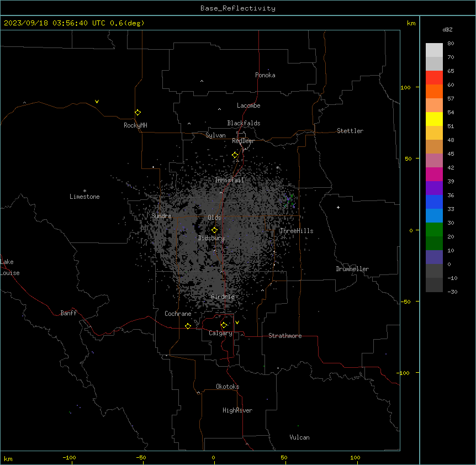The height and width of the screenshot is (465, 476).
Task: Select the Blackfalds label
Action: coord(244,123)
